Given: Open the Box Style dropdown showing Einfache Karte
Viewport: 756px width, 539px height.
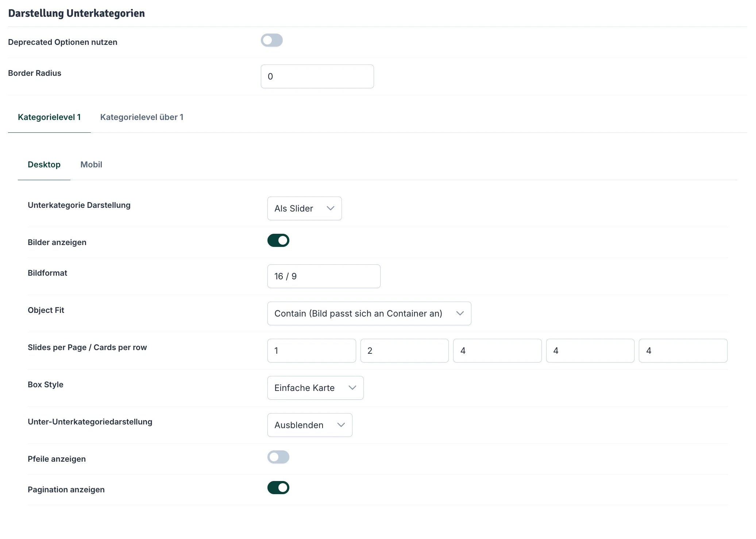Looking at the screenshot, I should pos(315,388).
